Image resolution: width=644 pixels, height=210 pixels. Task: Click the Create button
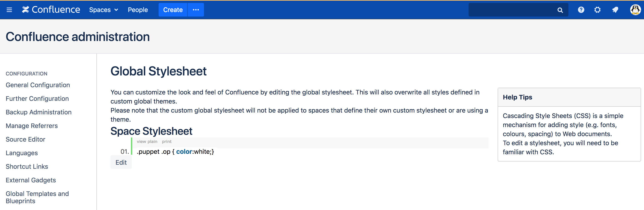pos(173,10)
